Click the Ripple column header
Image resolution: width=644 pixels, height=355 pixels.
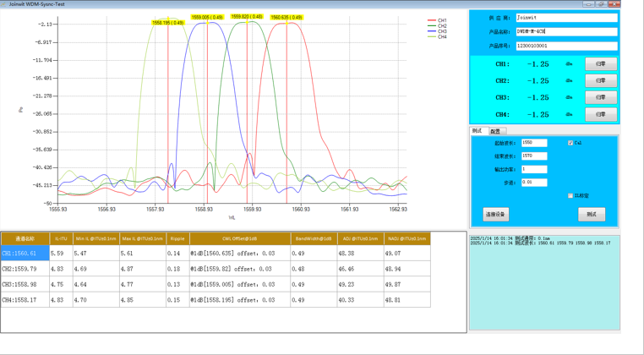[177, 239]
